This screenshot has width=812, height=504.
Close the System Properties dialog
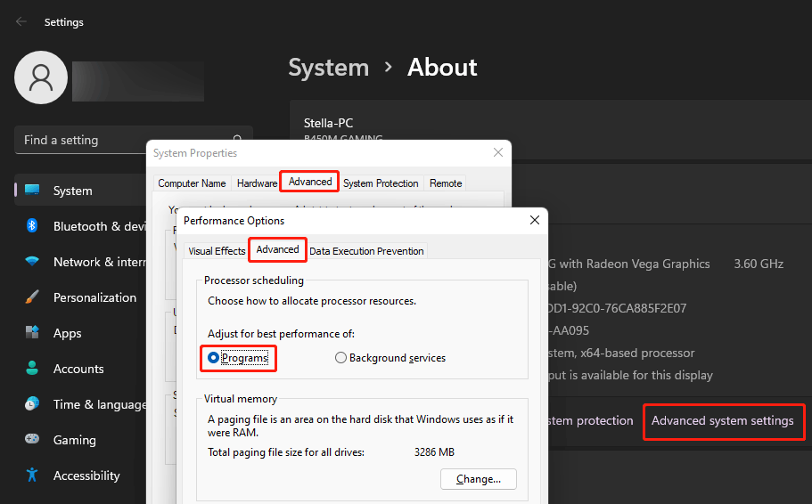497,152
